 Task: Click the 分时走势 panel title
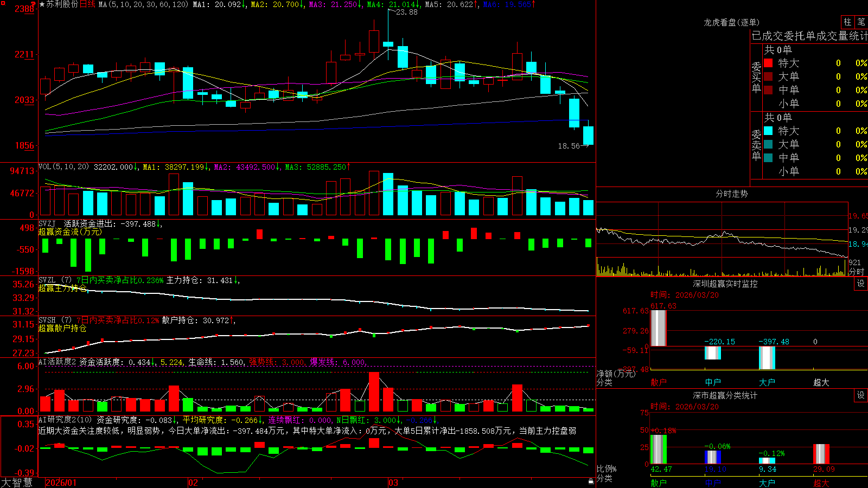point(732,194)
